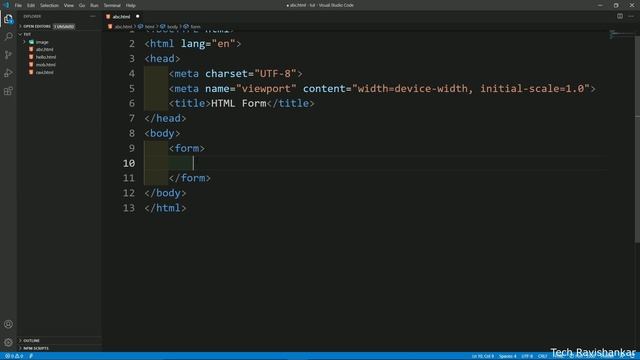Click the Ln, Col cursor position indicator

[482, 356]
